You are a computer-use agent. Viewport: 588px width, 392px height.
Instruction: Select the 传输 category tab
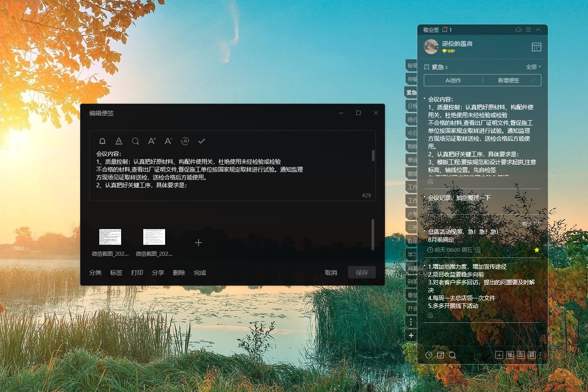[x=412, y=79]
